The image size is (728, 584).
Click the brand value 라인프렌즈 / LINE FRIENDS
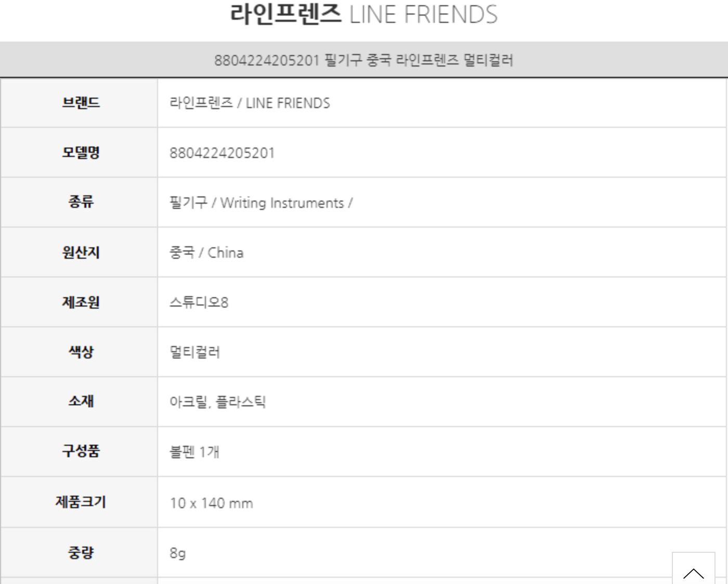click(x=250, y=103)
